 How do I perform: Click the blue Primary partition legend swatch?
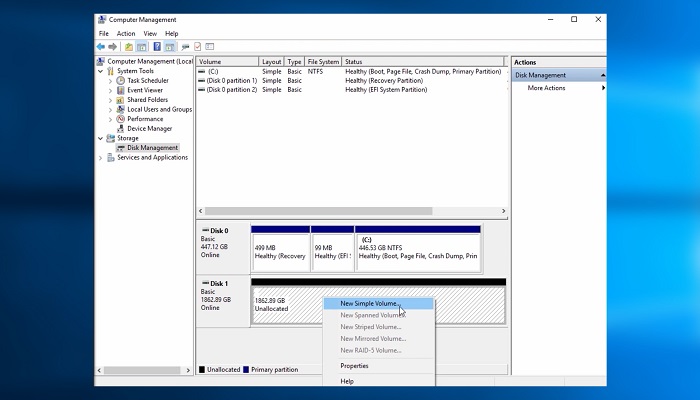(x=246, y=370)
